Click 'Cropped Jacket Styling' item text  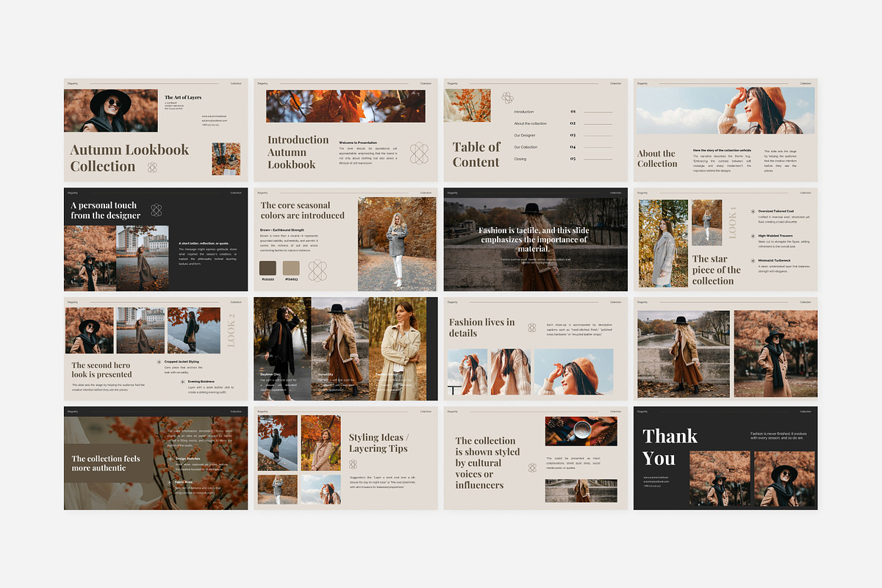tap(182, 362)
